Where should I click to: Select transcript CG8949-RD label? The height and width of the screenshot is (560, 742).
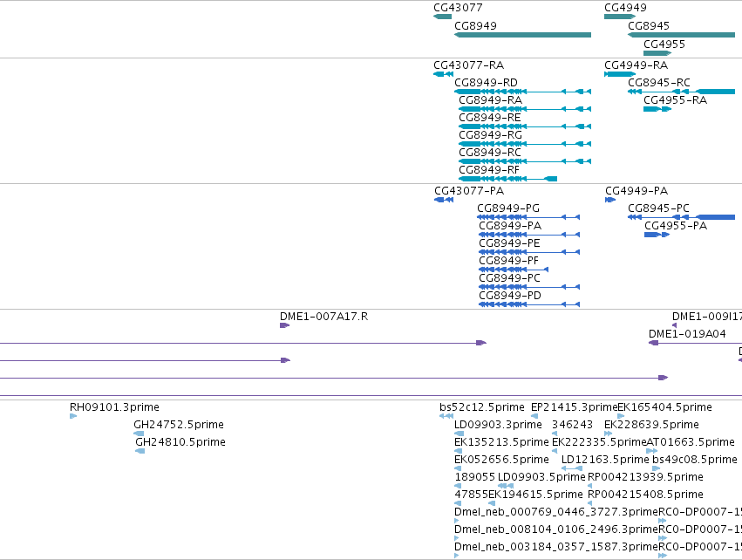[x=486, y=83]
